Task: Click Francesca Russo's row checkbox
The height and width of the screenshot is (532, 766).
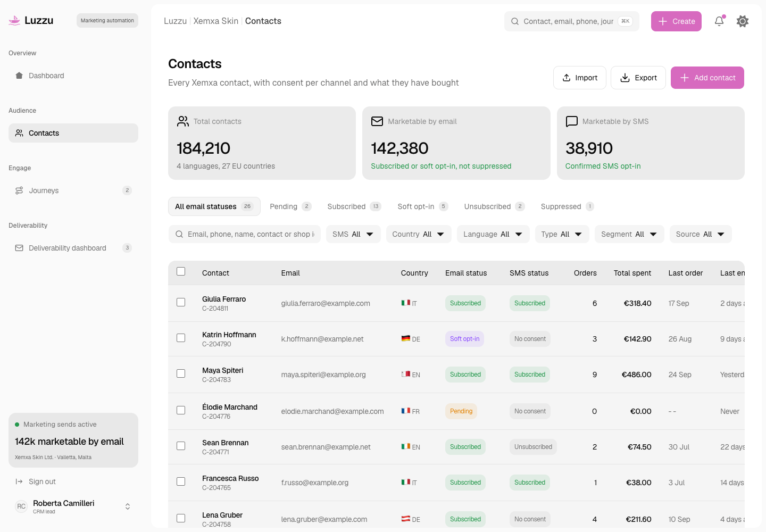Action: click(x=181, y=481)
